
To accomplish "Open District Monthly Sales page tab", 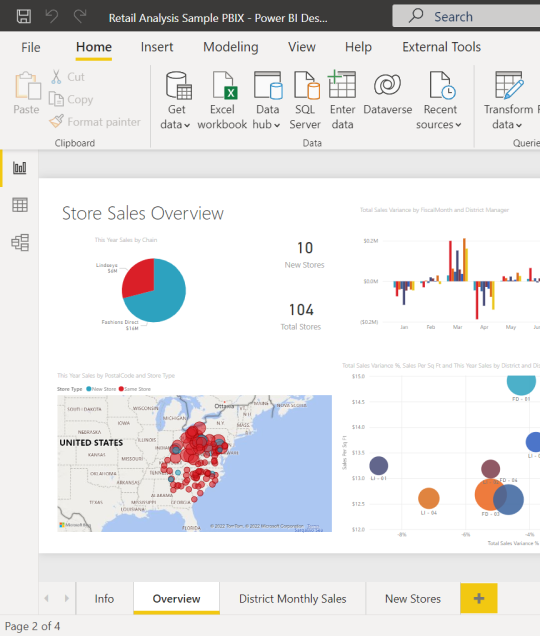I will 293,598.
